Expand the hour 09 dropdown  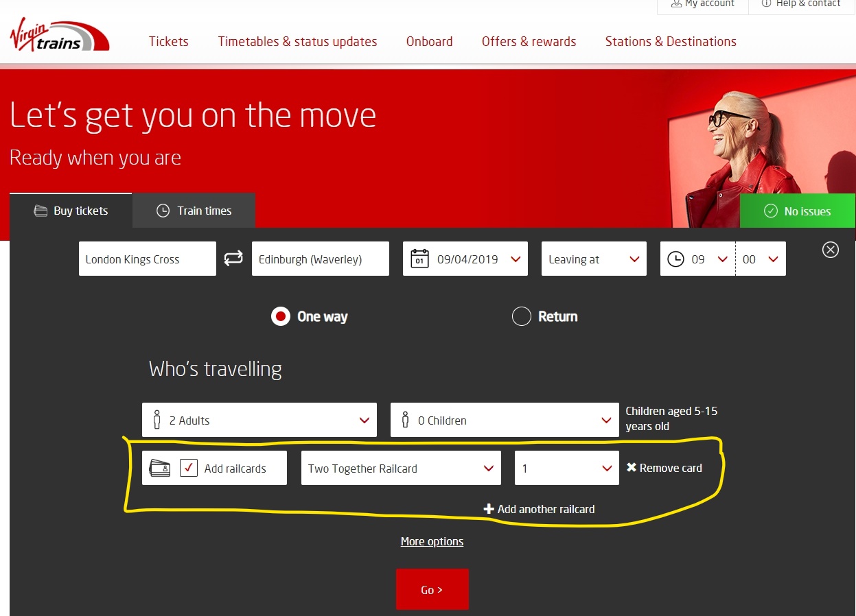tap(698, 259)
